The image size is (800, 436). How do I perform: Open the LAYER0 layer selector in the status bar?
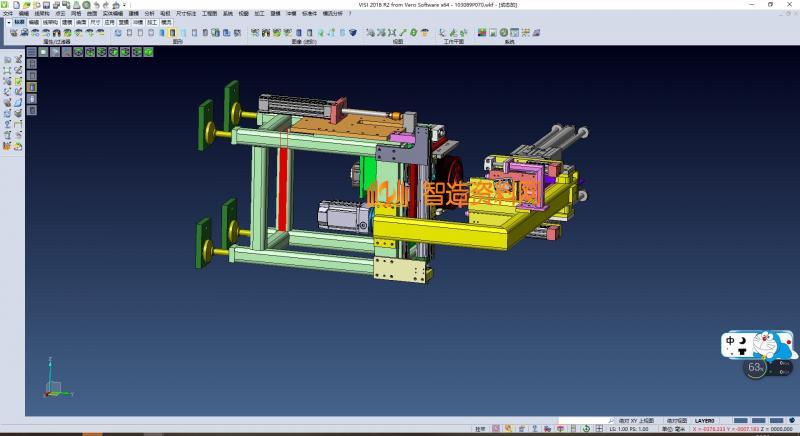(705, 421)
